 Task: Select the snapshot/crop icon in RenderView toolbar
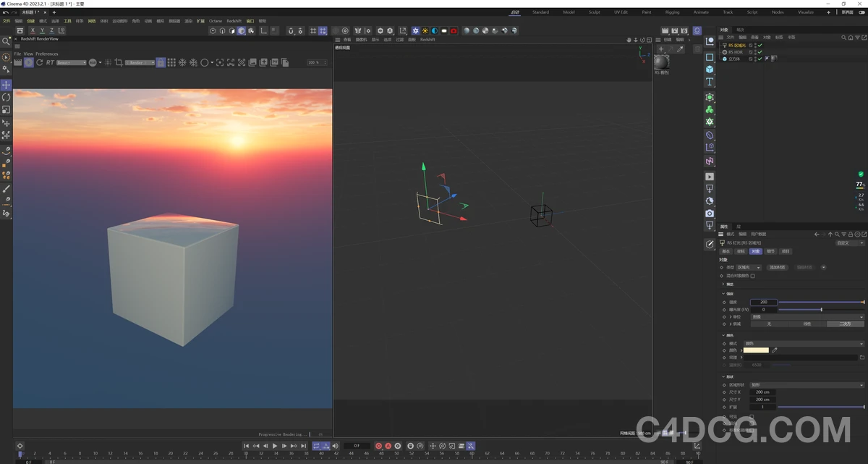point(119,62)
